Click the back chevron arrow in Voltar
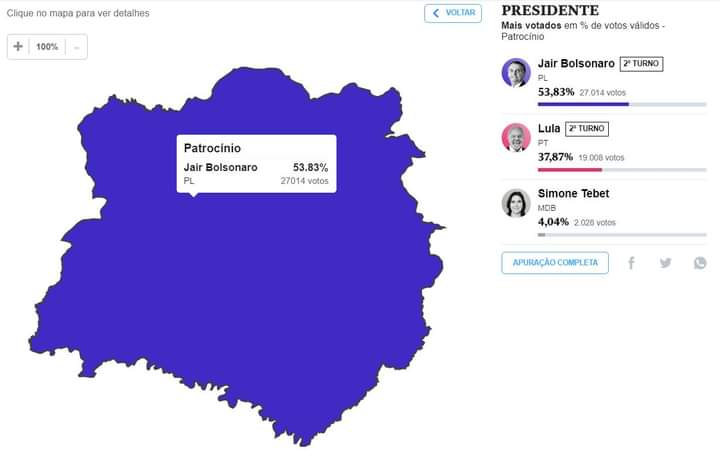This screenshot has height=465, width=720. click(436, 13)
